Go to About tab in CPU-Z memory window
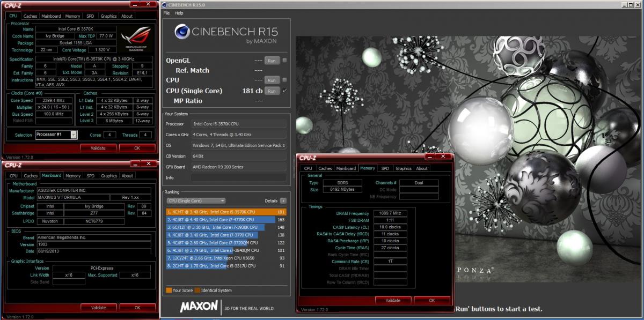 point(422,168)
